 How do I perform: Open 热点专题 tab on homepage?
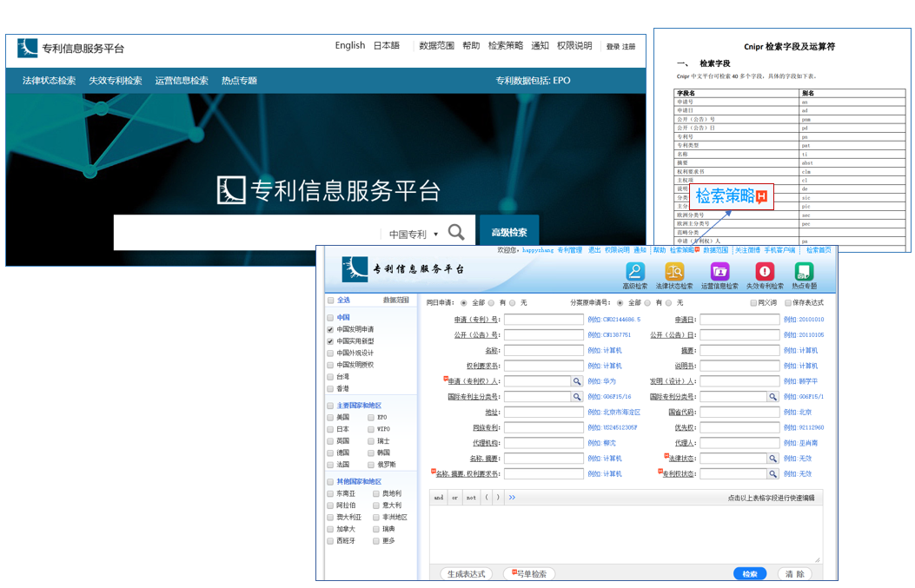(x=239, y=81)
